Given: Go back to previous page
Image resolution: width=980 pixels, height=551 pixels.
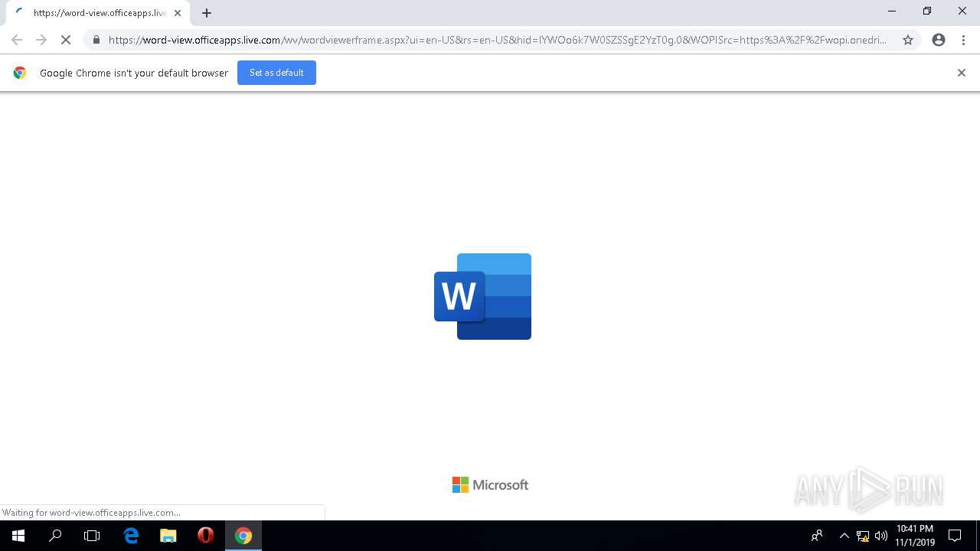Looking at the screenshot, I should pos(17,40).
